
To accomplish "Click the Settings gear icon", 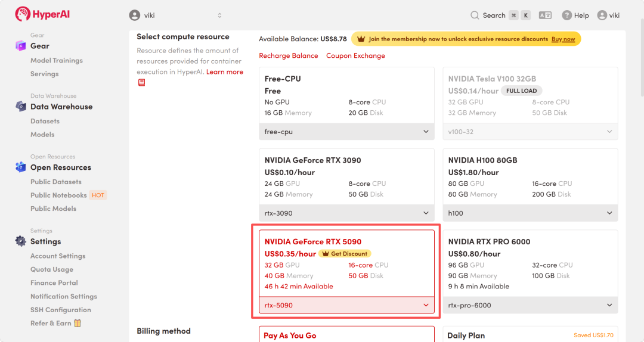I will tap(20, 241).
